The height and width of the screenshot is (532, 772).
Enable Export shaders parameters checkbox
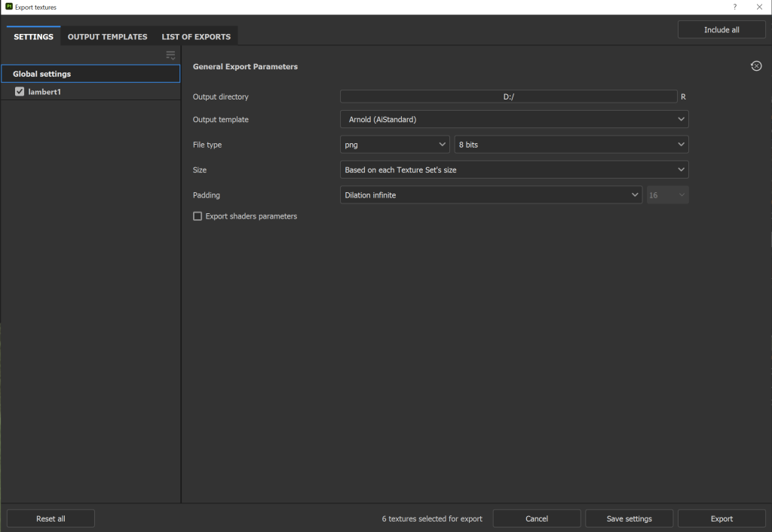tap(198, 216)
